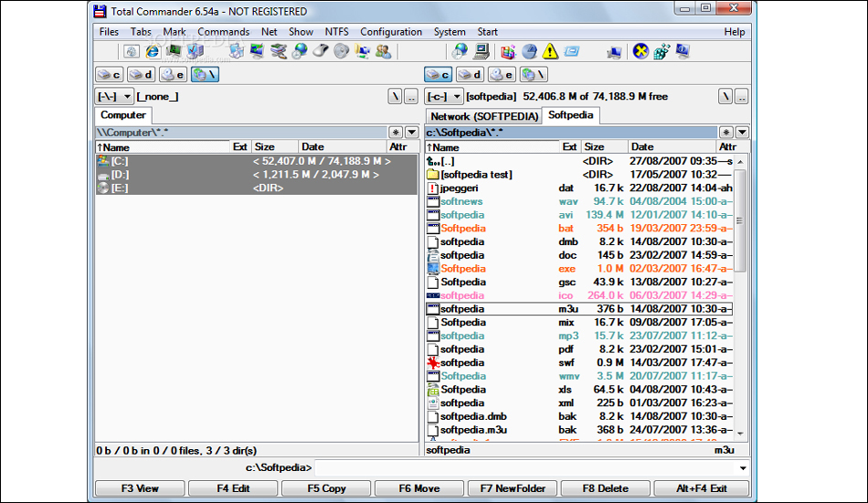This screenshot has height=503, width=868.
Task: Click the Alt+F4 Exit button
Action: tap(702, 488)
